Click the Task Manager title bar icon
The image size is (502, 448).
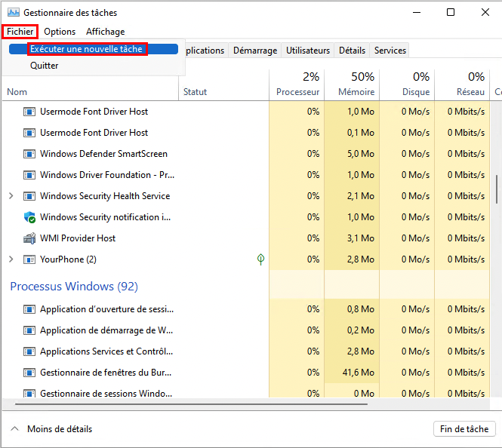point(14,13)
